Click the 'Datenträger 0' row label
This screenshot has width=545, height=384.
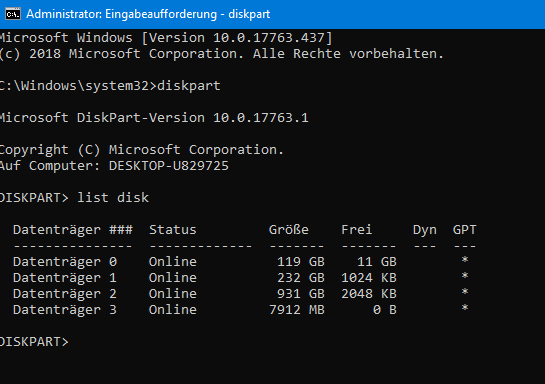(x=65, y=262)
